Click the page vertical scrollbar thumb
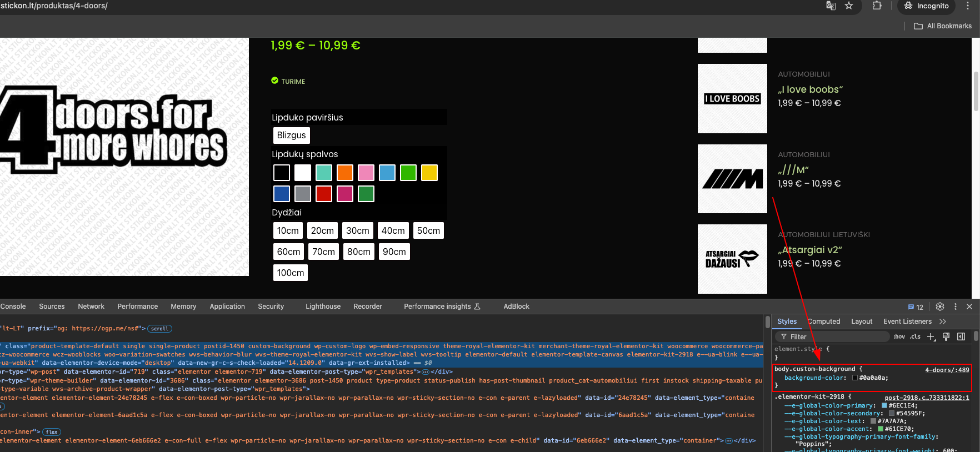 tap(976, 91)
